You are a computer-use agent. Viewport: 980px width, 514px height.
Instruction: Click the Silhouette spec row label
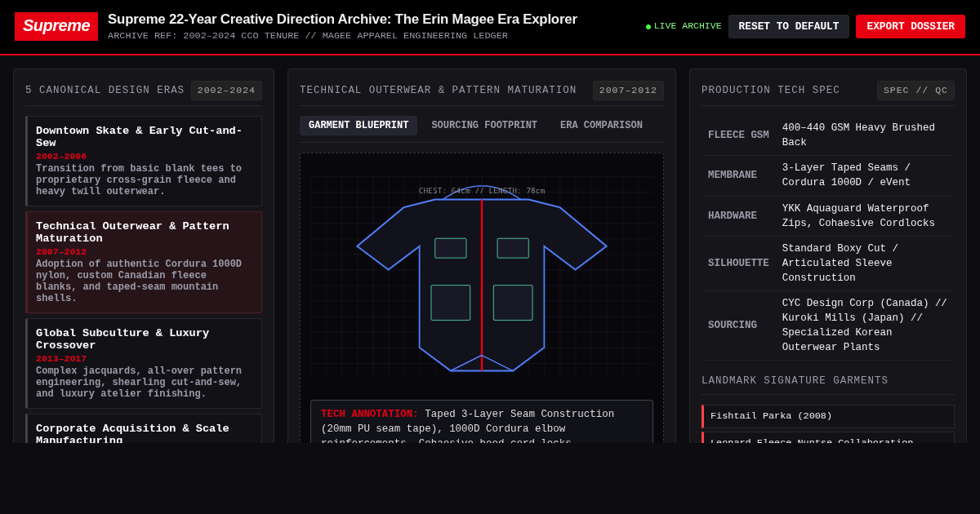pyautogui.click(x=738, y=264)
